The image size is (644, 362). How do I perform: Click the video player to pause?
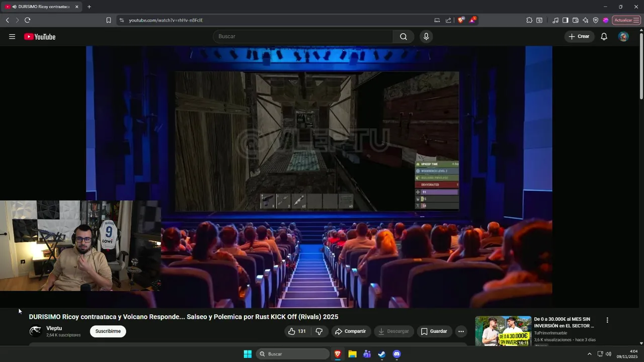[319, 176]
